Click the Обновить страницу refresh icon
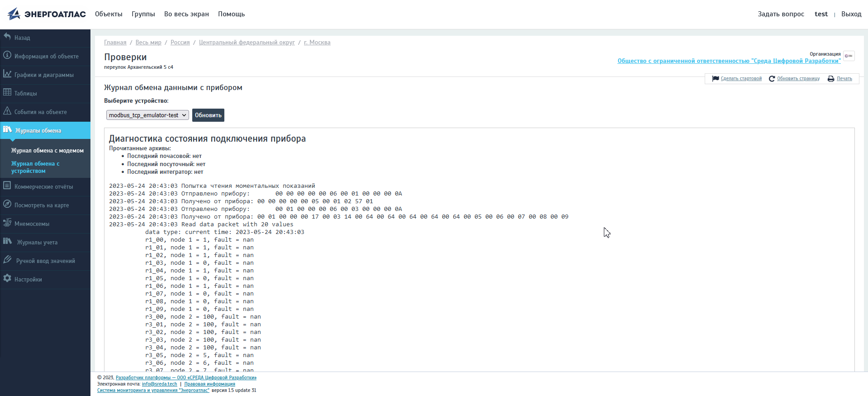 pos(772,79)
